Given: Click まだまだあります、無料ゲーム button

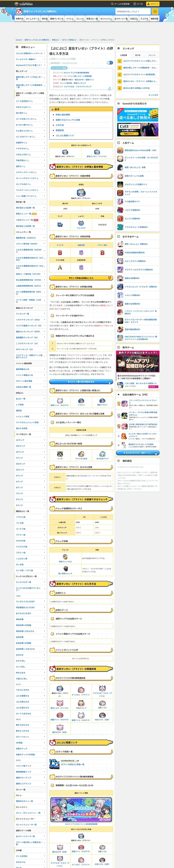Looking at the screenshot, I should coord(138,453).
